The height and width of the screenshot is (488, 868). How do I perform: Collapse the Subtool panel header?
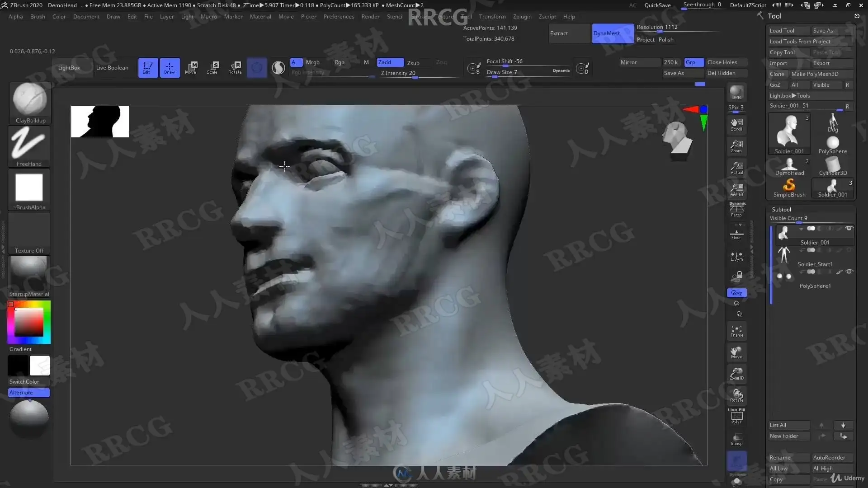click(781, 209)
